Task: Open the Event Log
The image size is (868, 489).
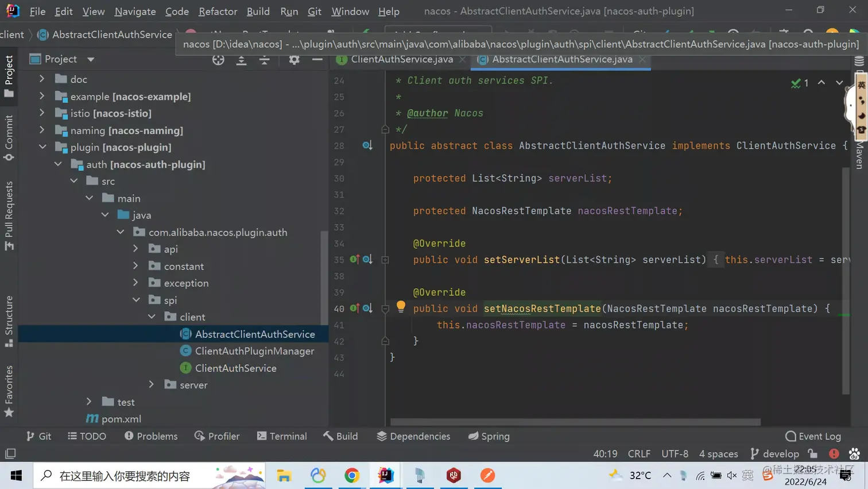Action: point(813,436)
